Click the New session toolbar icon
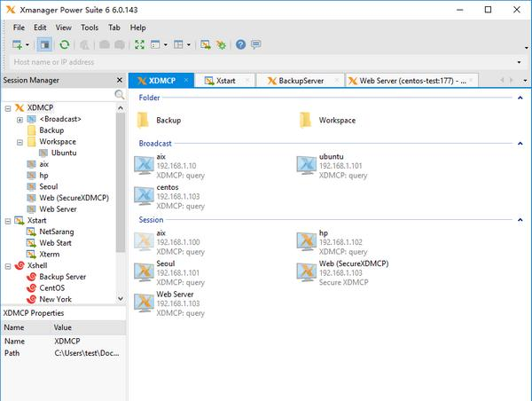Screen dimensions: 532x401 click(x=17, y=44)
